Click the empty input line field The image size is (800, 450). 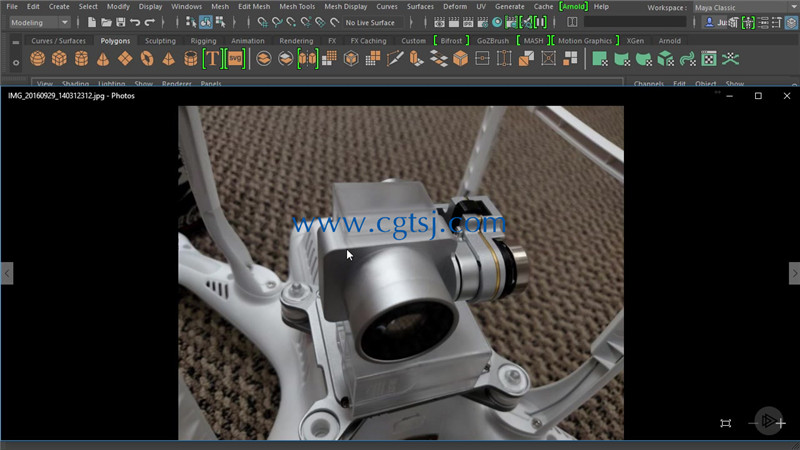(635, 22)
